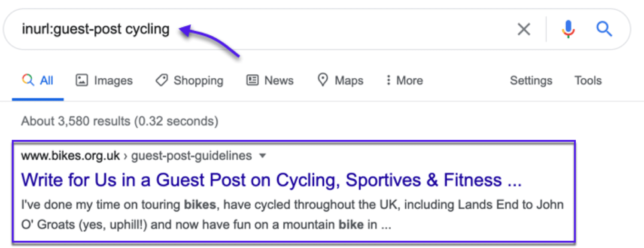Clear the search query with the X icon
The width and height of the screenshot is (644, 248).
(524, 29)
